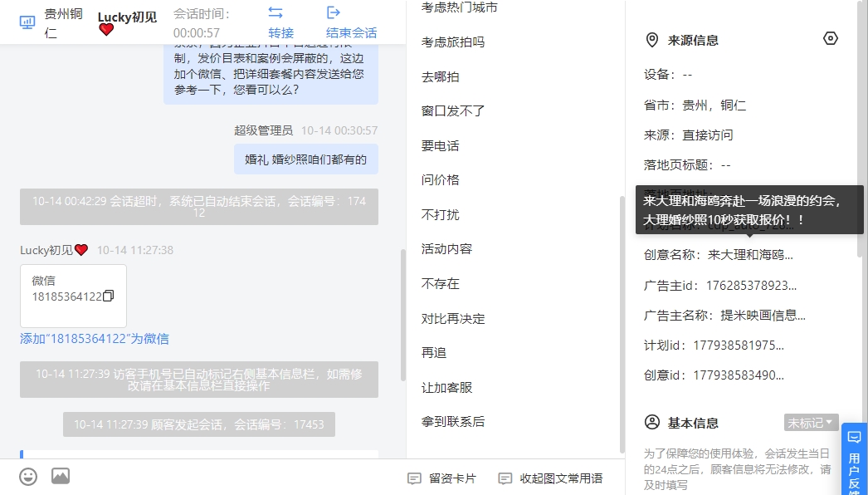Click the 设备 row in 来源信息
The height and width of the screenshot is (495, 868).
click(668, 75)
